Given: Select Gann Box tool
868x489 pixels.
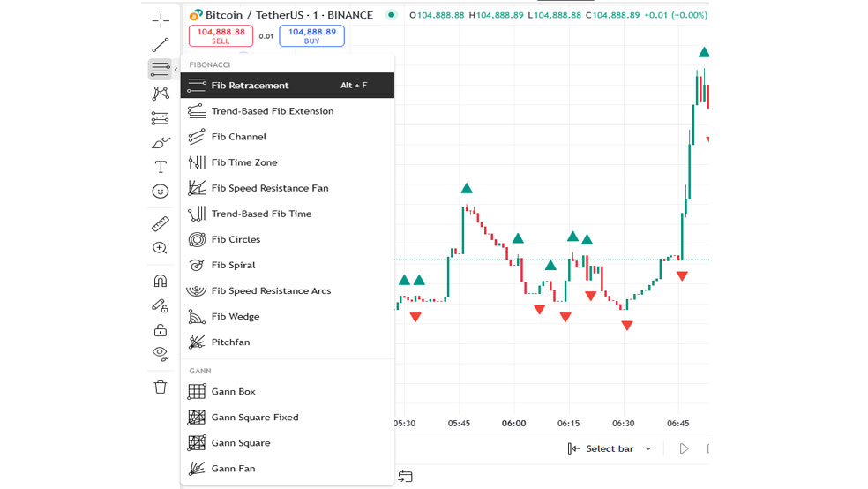Looking at the screenshot, I should 288,392.
